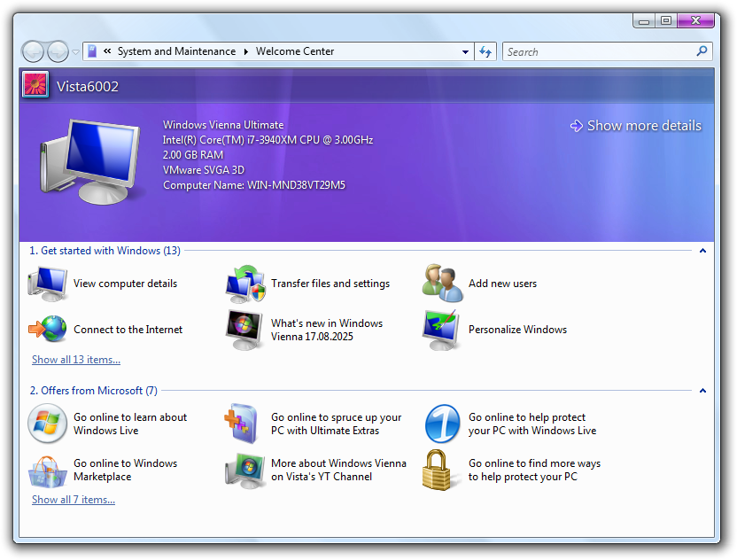Click the Ultimate Extras icon
This screenshot has height=560, width=737.
(x=245, y=424)
